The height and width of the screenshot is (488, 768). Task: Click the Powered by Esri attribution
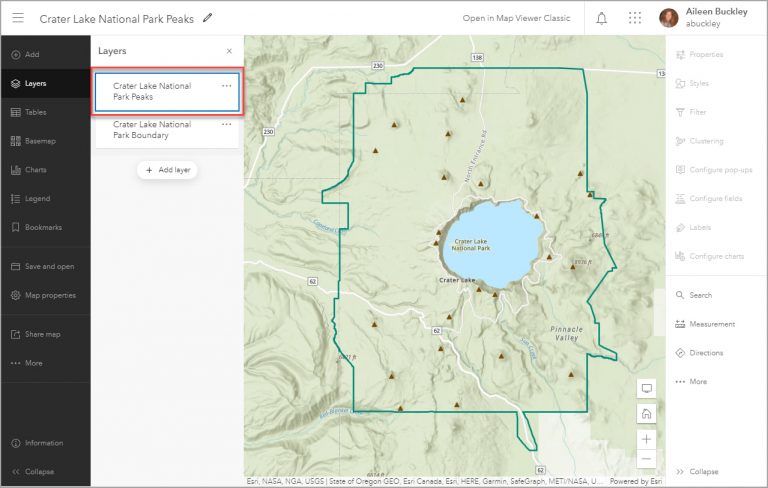tap(636, 482)
